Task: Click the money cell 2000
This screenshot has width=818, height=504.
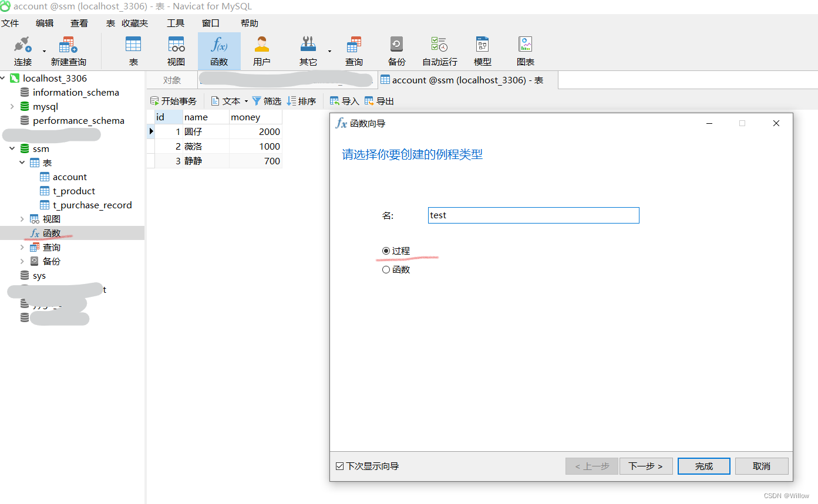Action: (x=256, y=131)
